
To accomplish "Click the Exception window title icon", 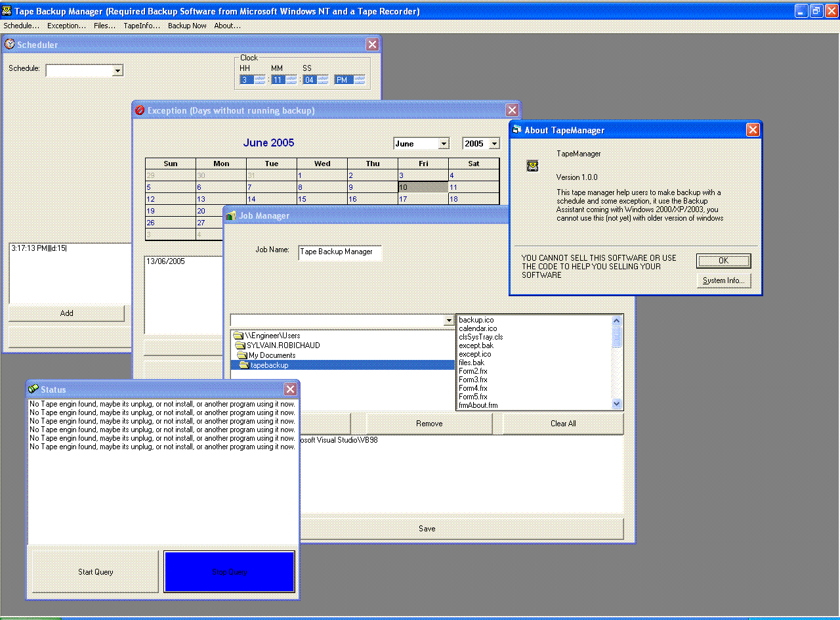I will click(x=140, y=110).
